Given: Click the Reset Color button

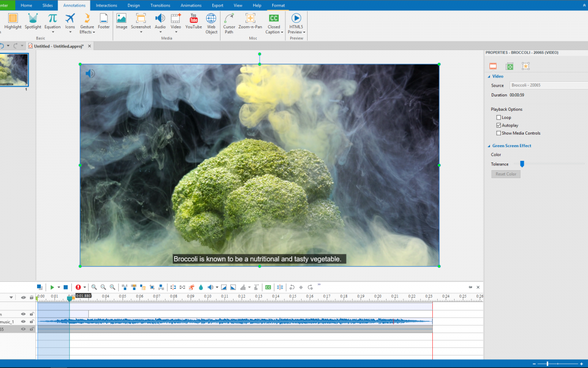Looking at the screenshot, I should click(x=506, y=174).
